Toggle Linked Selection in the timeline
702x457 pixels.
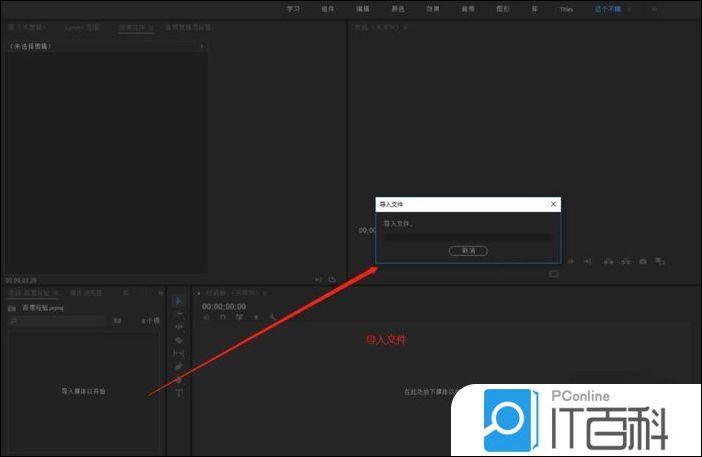(x=240, y=317)
